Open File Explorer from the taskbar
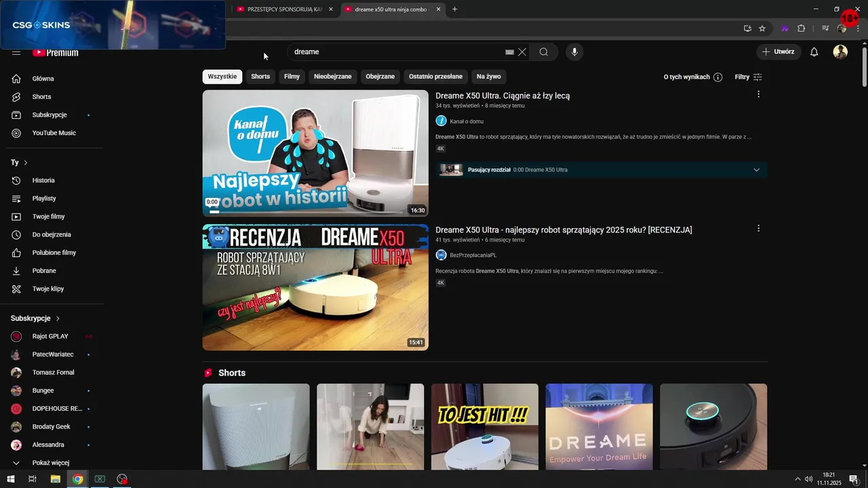Image resolution: width=868 pixels, height=488 pixels. pos(56,479)
